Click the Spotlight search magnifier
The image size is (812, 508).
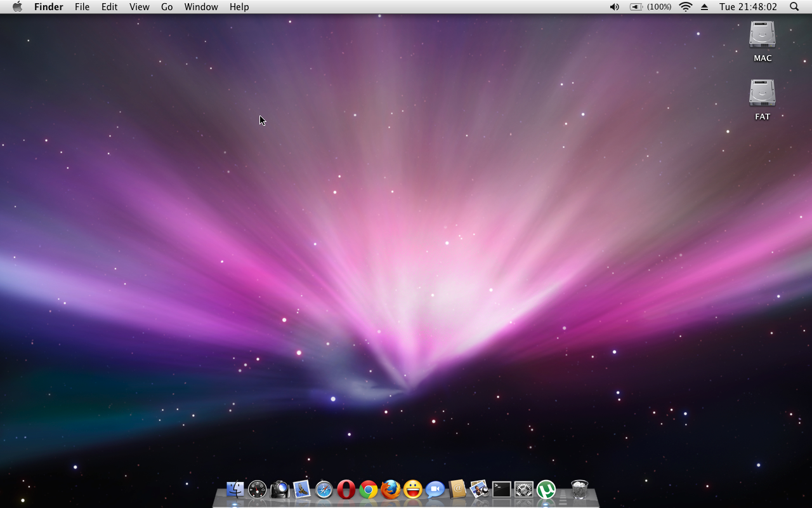coord(794,7)
